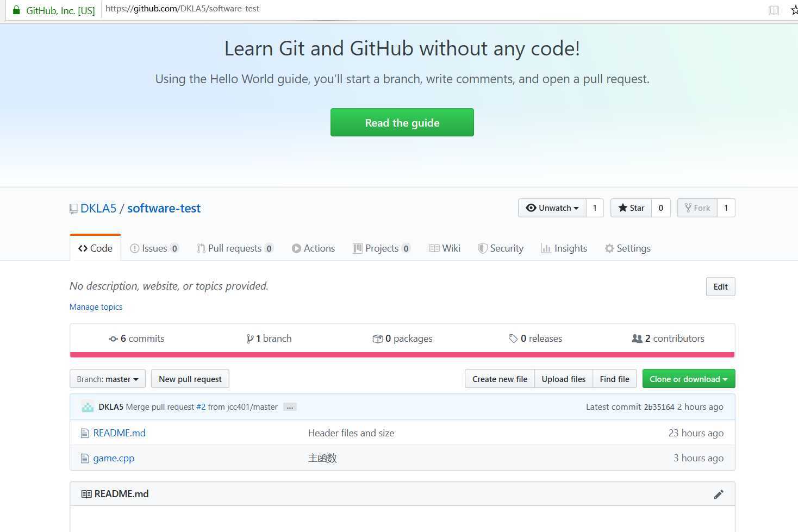Open the Pull requests tab

point(235,248)
